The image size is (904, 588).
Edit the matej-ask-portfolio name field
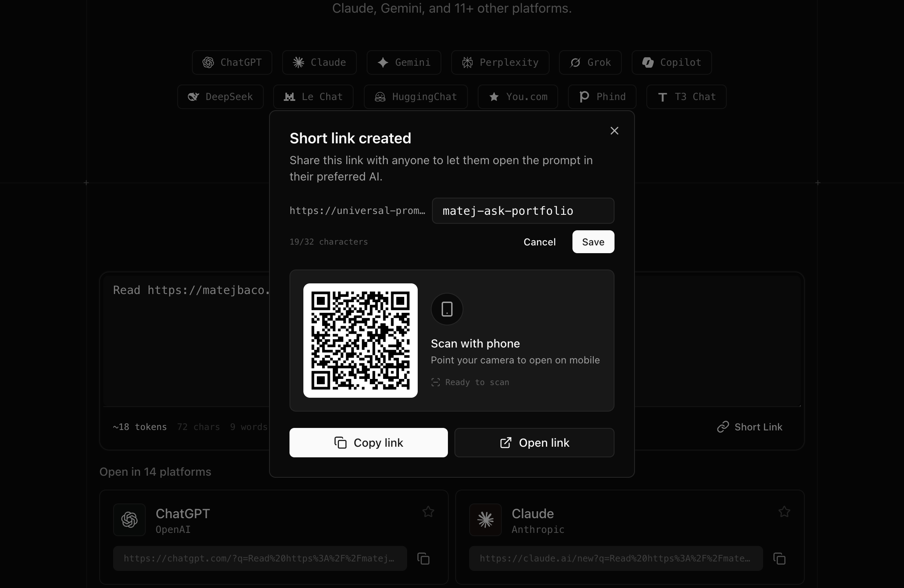(523, 211)
